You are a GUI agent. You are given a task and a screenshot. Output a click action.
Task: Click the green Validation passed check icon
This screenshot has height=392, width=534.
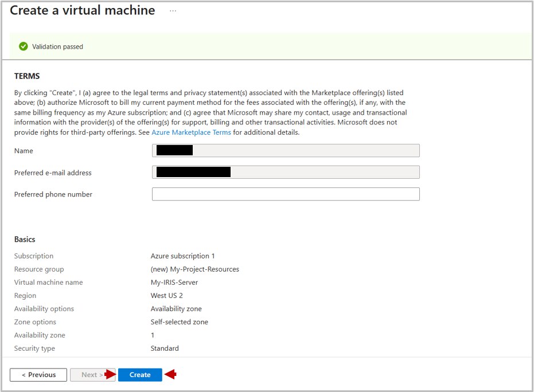[x=23, y=46]
